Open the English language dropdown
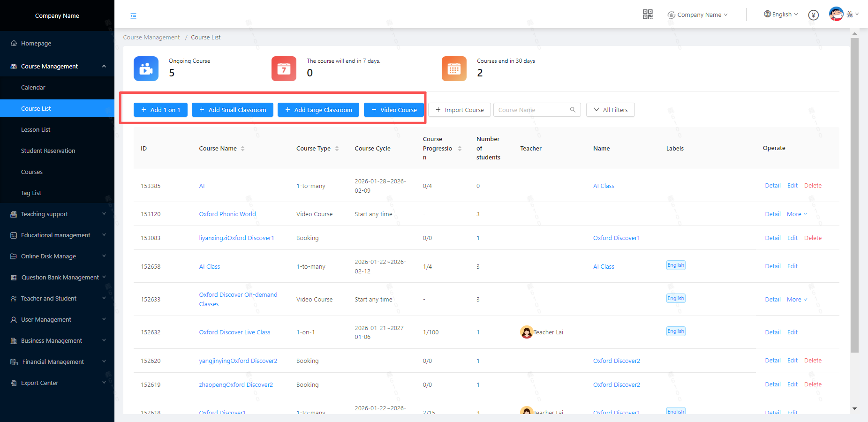This screenshot has width=868, height=422. pos(781,15)
